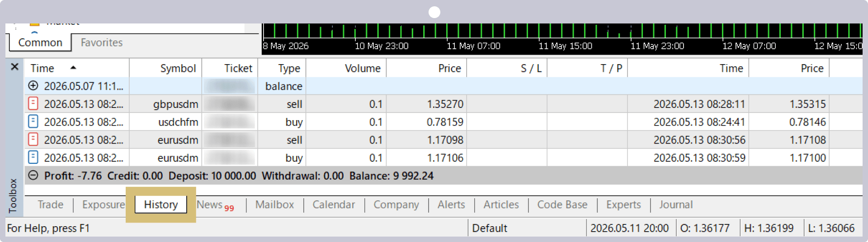The width and height of the screenshot is (868, 242).
Task: Click close time 2026.05.13 08:24:41
Action: click(x=699, y=122)
